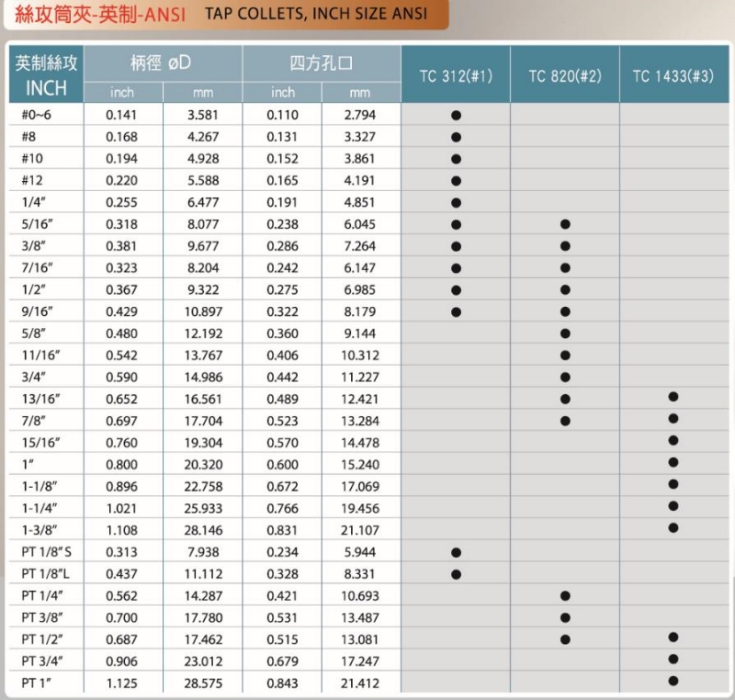
Task: Click the TC 820 dot in the 5/8" row
Action: [x=565, y=333]
